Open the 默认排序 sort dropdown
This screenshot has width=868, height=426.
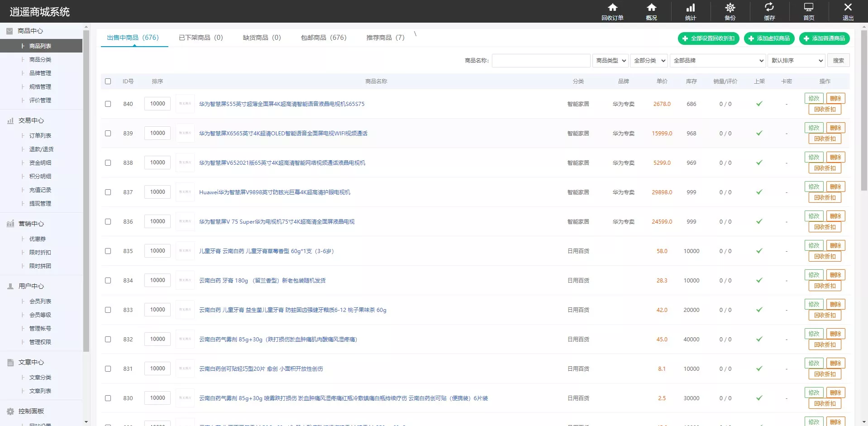[796, 61]
